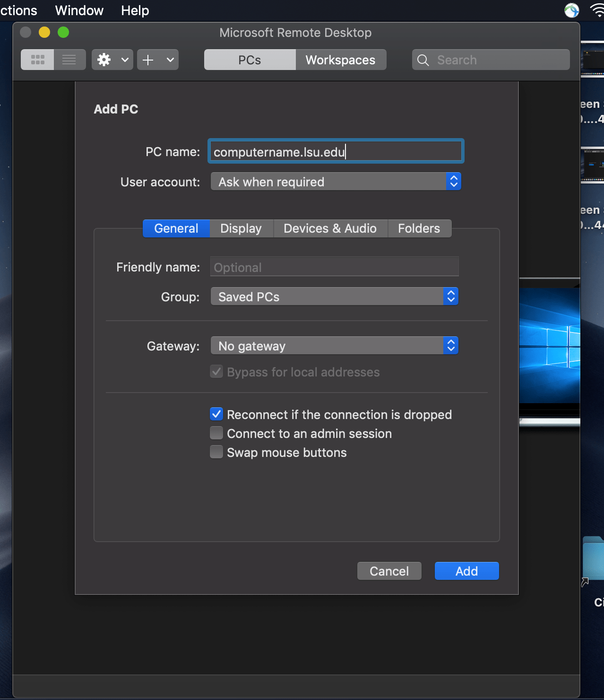604x700 pixels.
Task: Open the Gateway dropdown
Action: pyautogui.click(x=334, y=345)
